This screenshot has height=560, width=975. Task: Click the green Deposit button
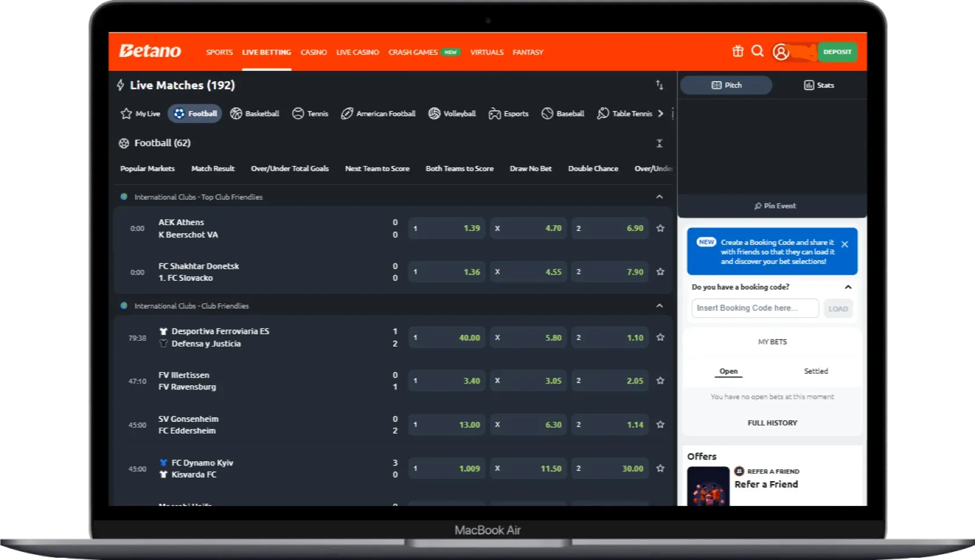(837, 52)
